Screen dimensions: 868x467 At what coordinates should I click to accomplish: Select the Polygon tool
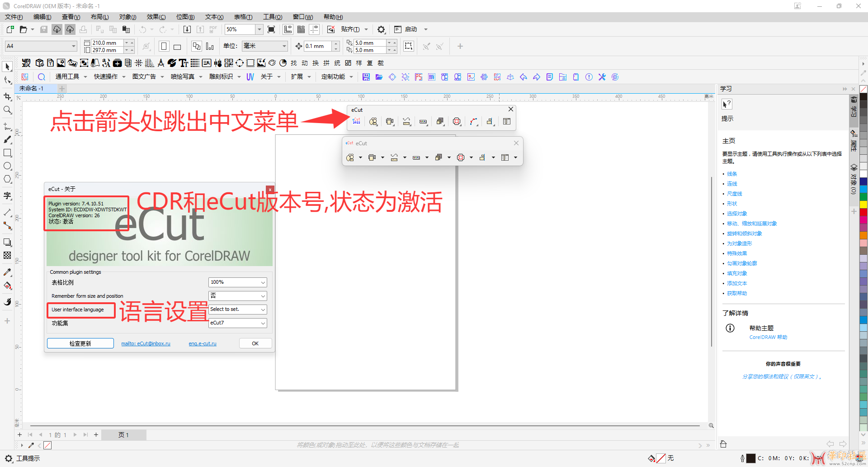point(7,179)
